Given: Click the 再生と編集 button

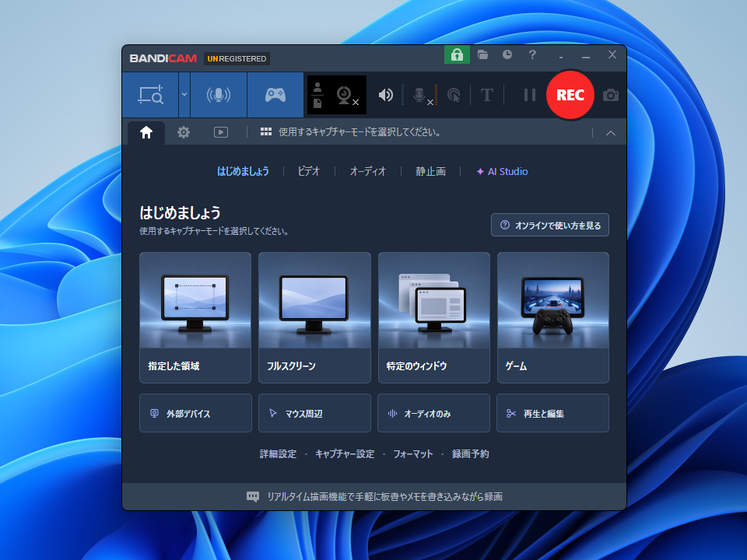Looking at the screenshot, I should 552,413.
